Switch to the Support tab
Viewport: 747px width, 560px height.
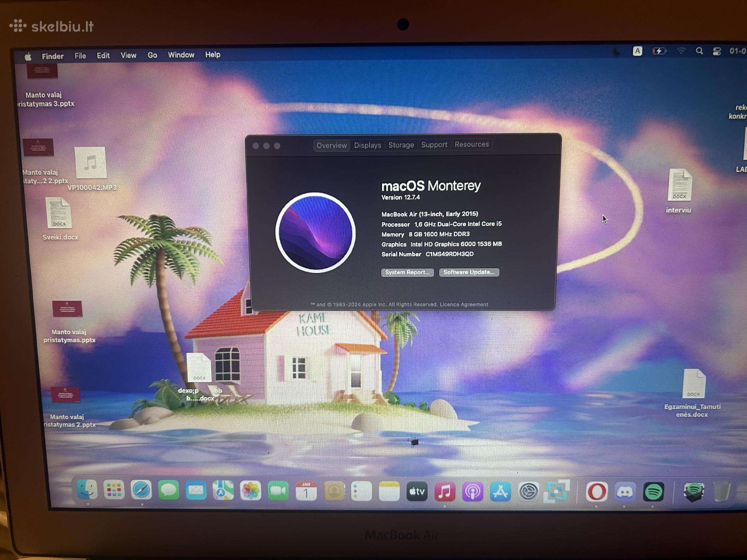tap(434, 145)
